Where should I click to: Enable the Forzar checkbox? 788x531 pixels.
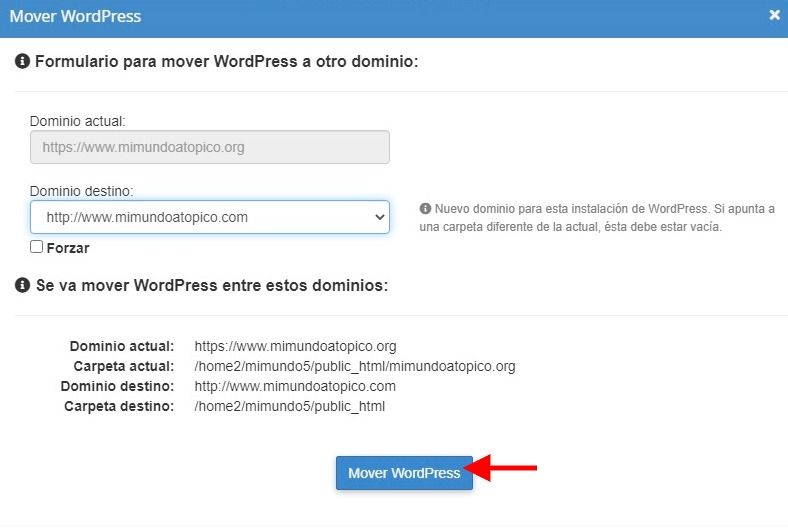[36, 247]
